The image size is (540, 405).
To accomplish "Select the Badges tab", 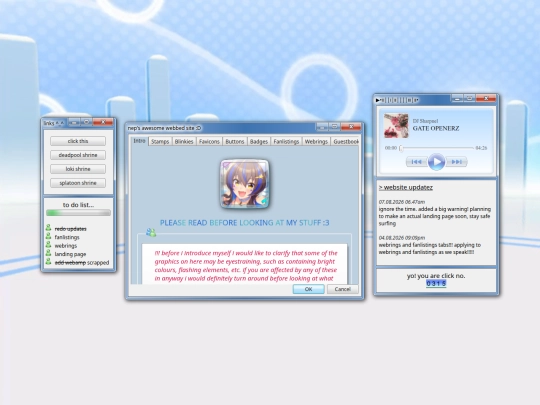I will click(259, 142).
